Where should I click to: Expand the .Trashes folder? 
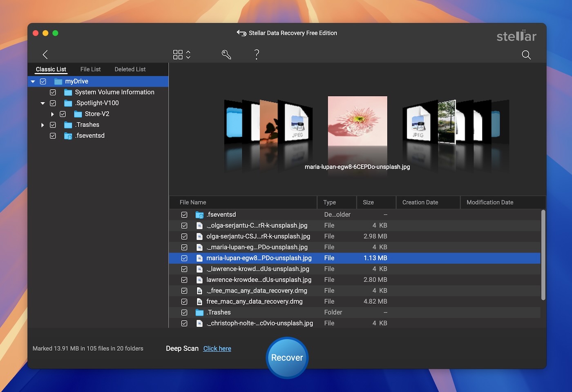point(42,125)
